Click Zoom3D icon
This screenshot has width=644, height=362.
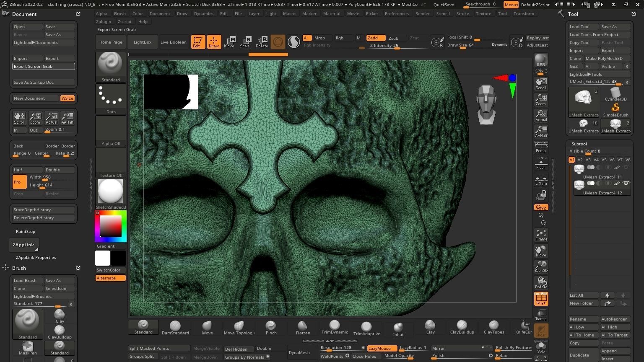[541, 266]
